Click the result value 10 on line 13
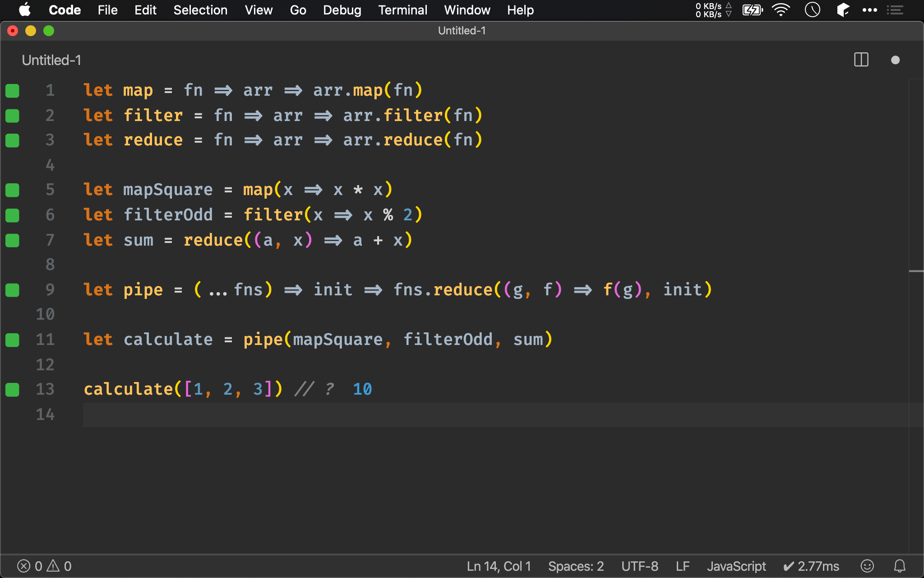The height and width of the screenshot is (578, 924). (x=362, y=389)
